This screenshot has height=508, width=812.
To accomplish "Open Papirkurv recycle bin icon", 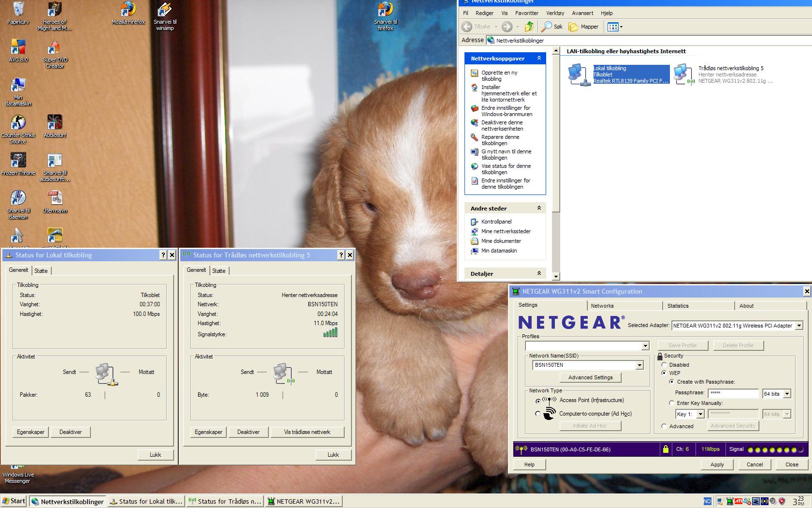I will (x=18, y=13).
